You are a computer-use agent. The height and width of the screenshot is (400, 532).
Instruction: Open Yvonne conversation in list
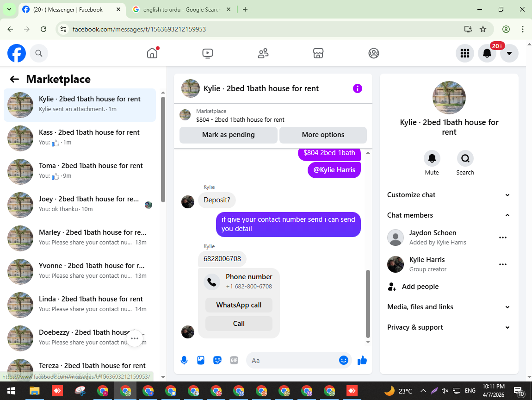pyautogui.click(x=80, y=271)
